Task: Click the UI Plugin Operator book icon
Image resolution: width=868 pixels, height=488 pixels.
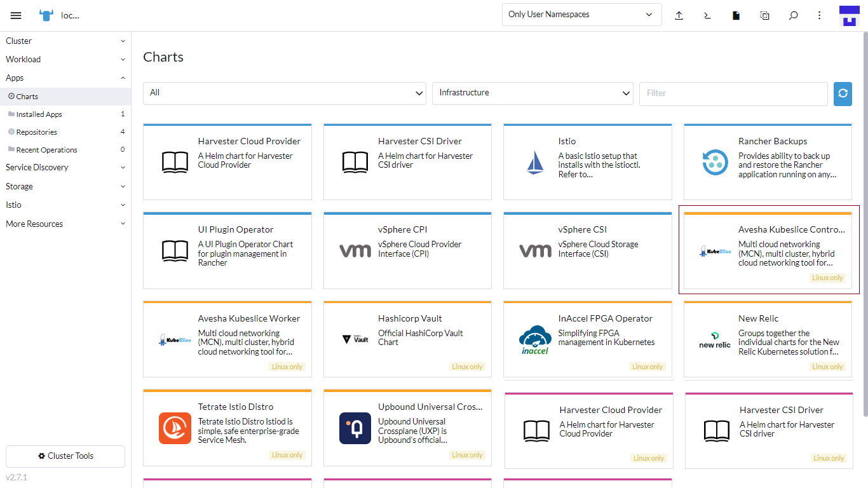Action: pos(175,251)
